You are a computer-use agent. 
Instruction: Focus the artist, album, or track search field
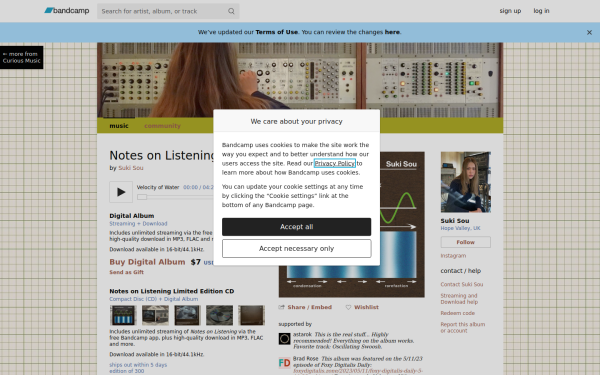click(x=168, y=11)
